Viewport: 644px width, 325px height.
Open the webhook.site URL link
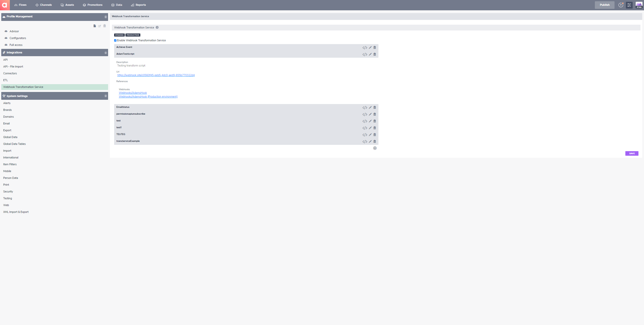(x=156, y=75)
